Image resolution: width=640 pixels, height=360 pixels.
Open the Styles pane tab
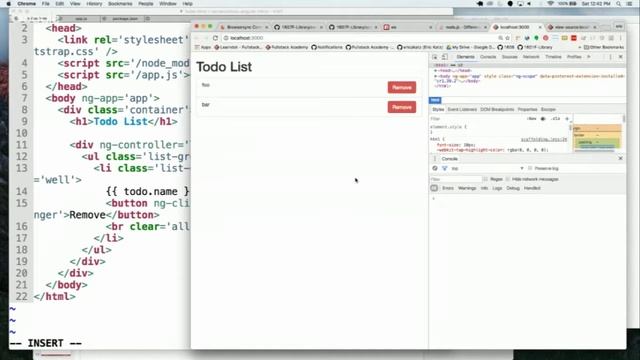click(438, 109)
